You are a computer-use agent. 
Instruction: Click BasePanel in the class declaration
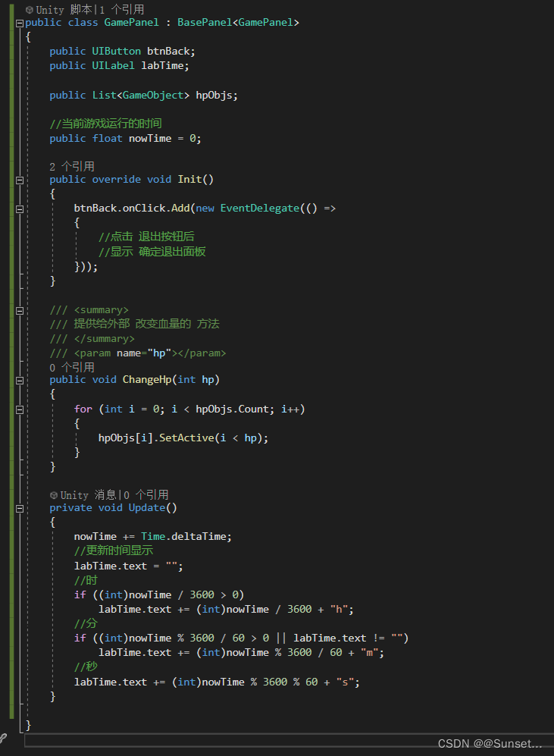(205, 23)
